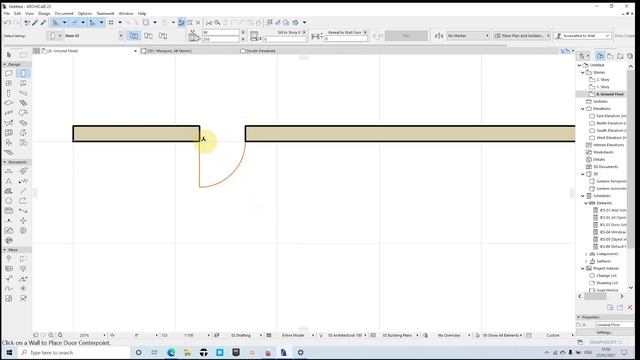Screen dimensions: 640x360
Task: Open View Map in the Navigator
Action: [610, 56]
